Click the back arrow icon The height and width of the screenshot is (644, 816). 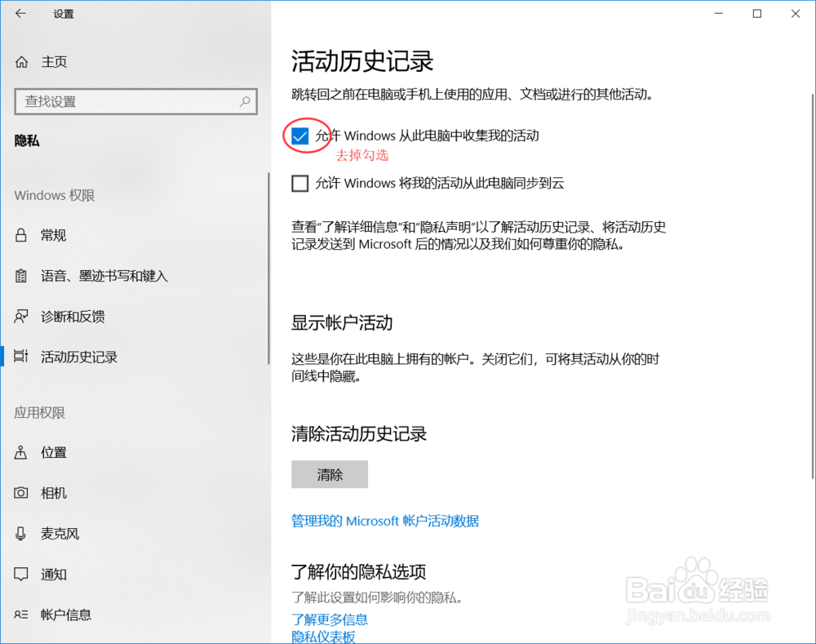tap(21, 14)
